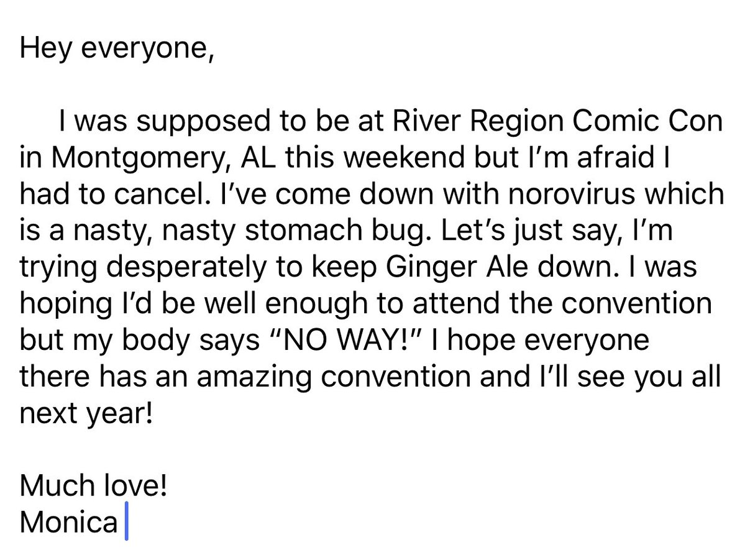Click the abbreviation "AL" after Montgomery
The width and height of the screenshot is (745, 560).
(x=258, y=157)
